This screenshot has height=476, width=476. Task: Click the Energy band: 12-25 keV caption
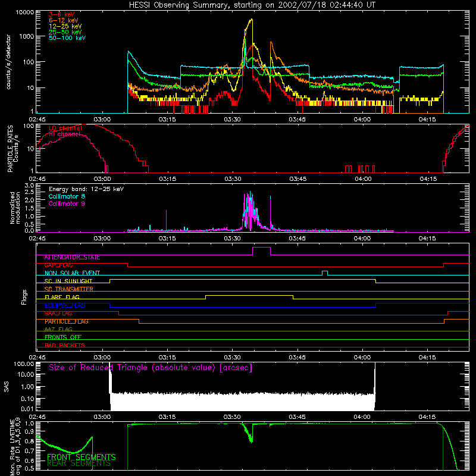(x=86, y=189)
